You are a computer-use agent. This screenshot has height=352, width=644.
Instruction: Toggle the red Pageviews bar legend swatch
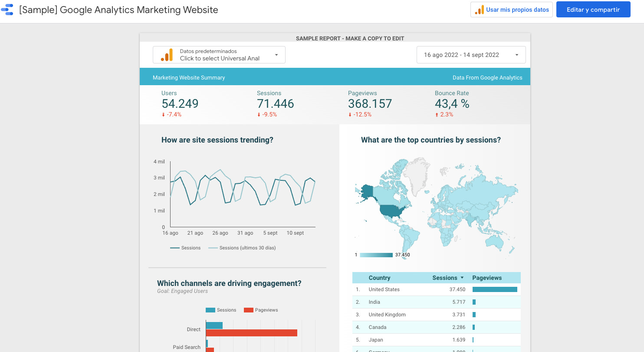tap(248, 310)
